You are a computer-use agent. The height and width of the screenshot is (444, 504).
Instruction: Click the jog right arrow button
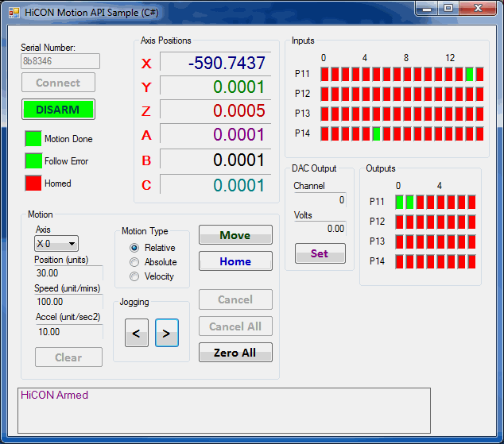tap(166, 334)
